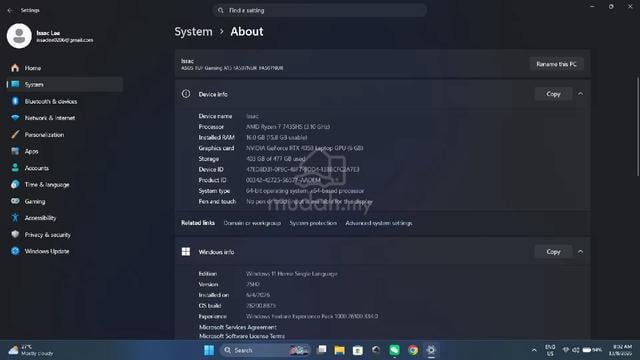The image size is (640, 360).
Task: Click the Settings gear on the taskbar
Action: 431,350
